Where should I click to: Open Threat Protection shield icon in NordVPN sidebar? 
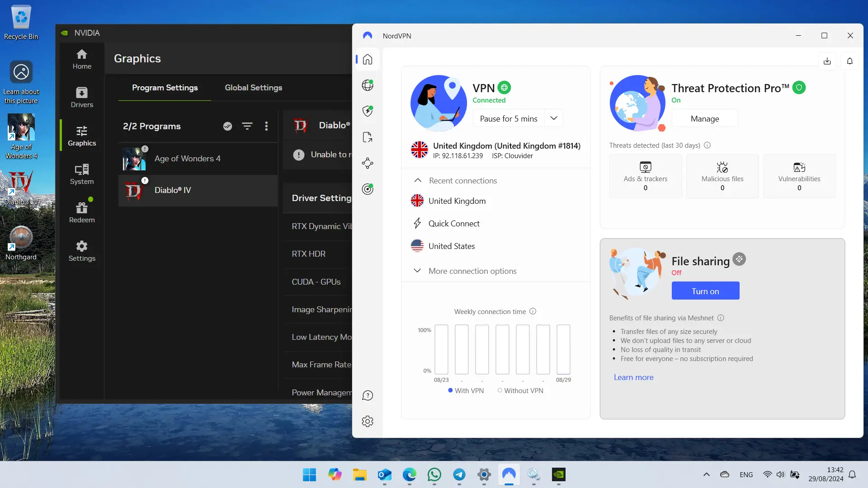click(x=368, y=111)
